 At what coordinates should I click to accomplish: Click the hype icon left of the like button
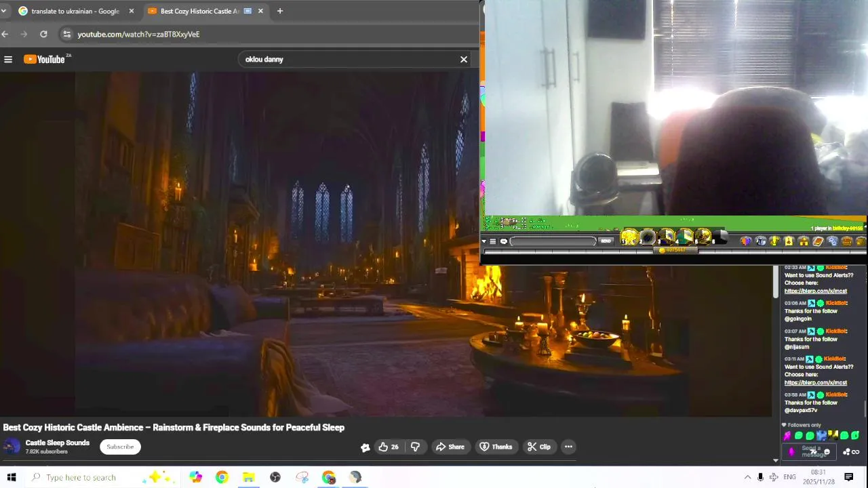[x=366, y=447]
